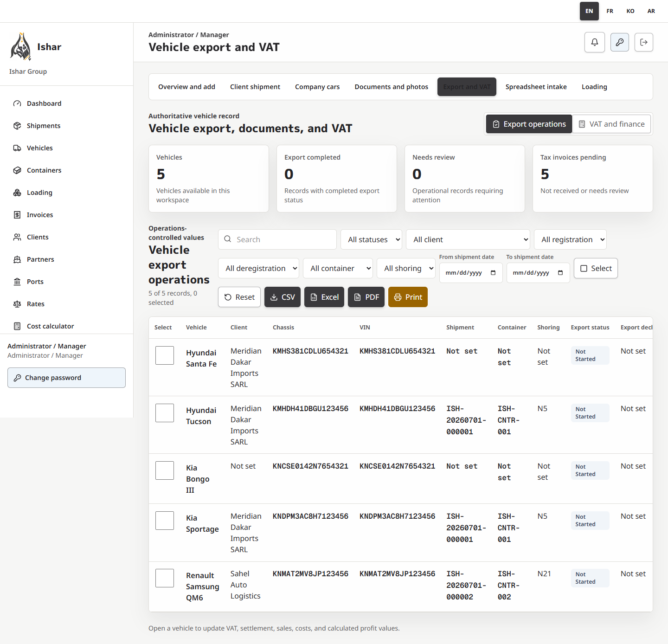This screenshot has width=668, height=644.
Task: Switch language to KO
Action: pos(630,11)
